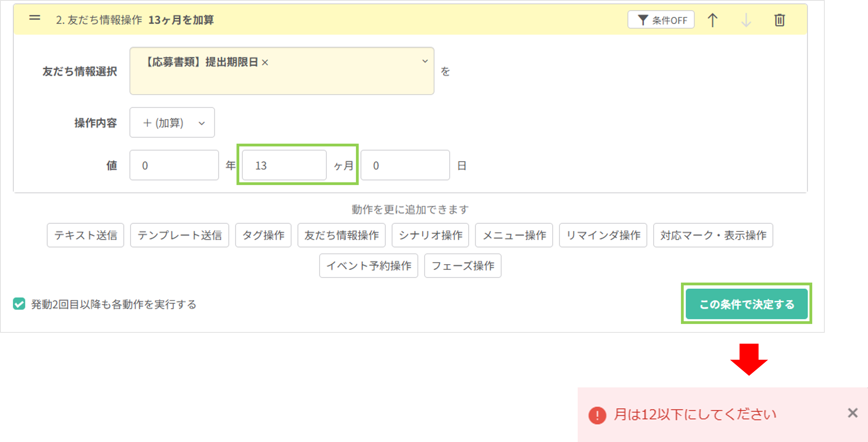868x442 pixels.
Task: Open 操作内容 加算 dropdown
Action: click(x=172, y=123)
